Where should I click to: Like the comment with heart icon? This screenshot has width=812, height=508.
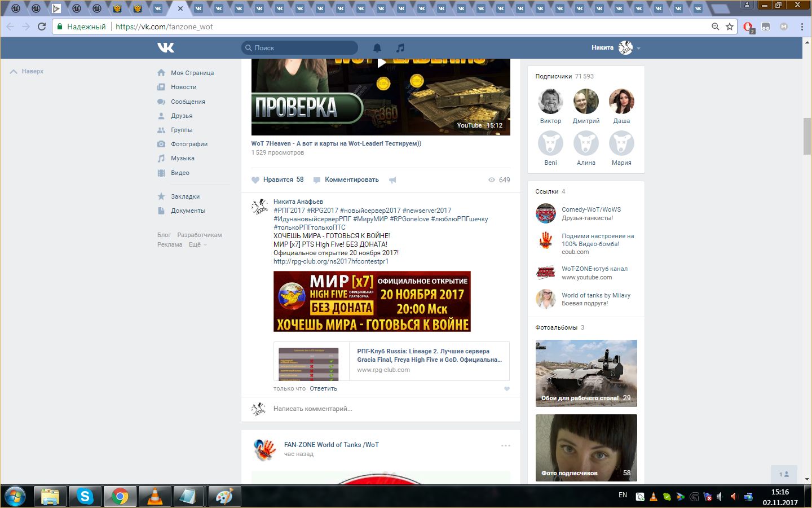coord(506,389)
